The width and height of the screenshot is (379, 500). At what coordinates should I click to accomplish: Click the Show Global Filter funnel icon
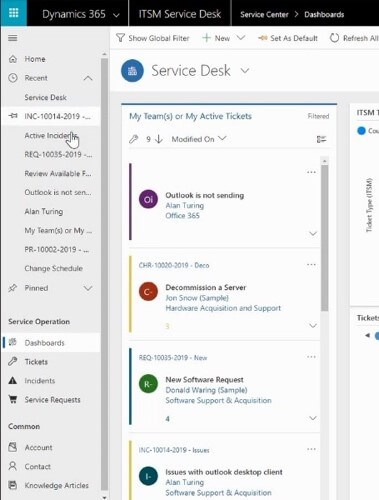120,38
